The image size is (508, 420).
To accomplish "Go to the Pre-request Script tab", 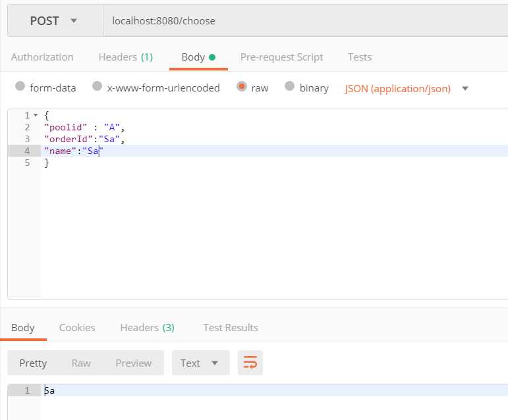I will (281, 57).
